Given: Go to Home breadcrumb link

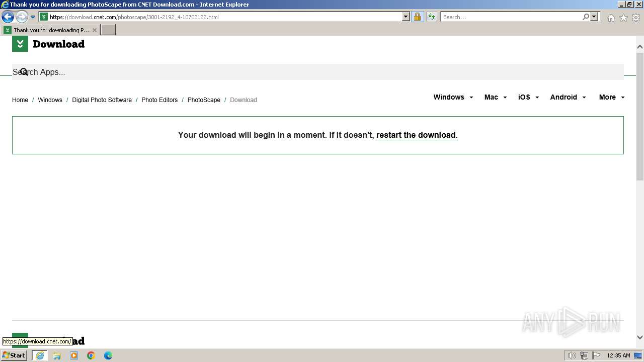Looking at the screenshot, I should 20,100.
